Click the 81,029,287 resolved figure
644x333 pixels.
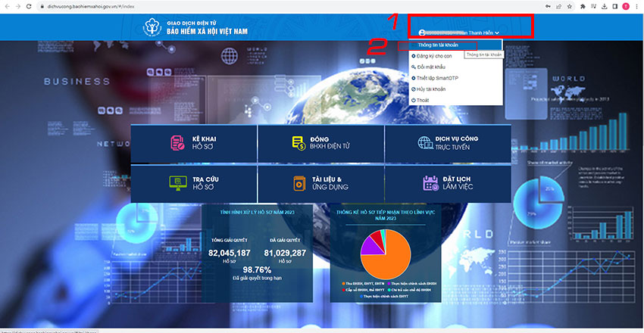pos(285,253)
